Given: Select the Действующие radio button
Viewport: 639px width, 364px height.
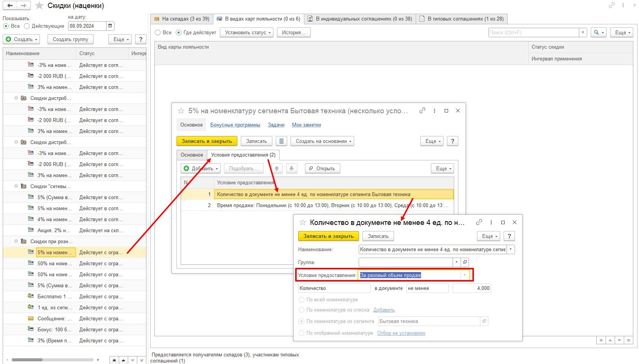Looking at the screenshot, I should (x=27, y=26).
